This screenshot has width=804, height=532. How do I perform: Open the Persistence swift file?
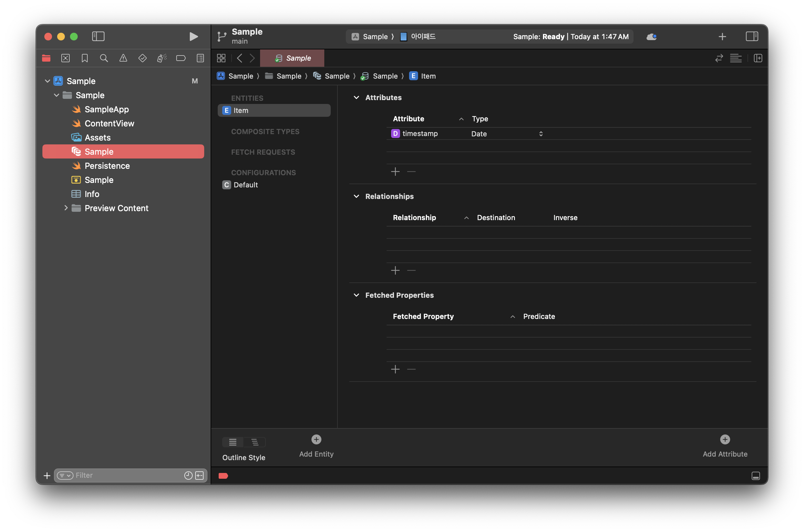[x=107, y=166]
